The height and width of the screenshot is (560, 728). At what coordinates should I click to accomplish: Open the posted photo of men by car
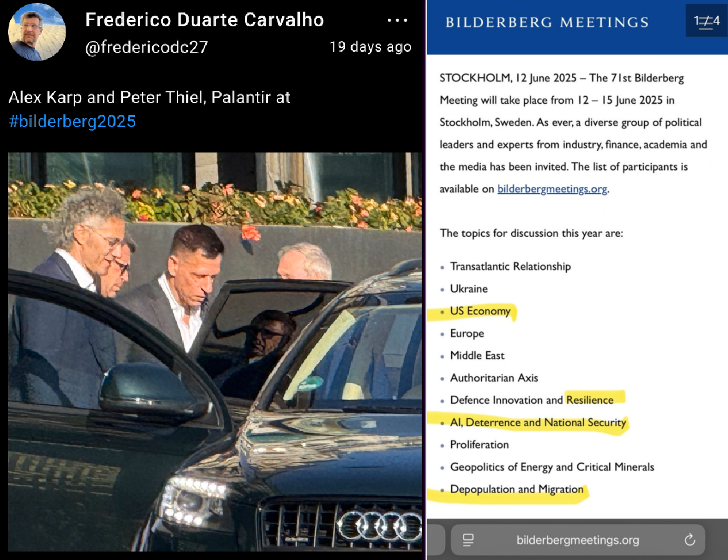[x=215, y=351]
